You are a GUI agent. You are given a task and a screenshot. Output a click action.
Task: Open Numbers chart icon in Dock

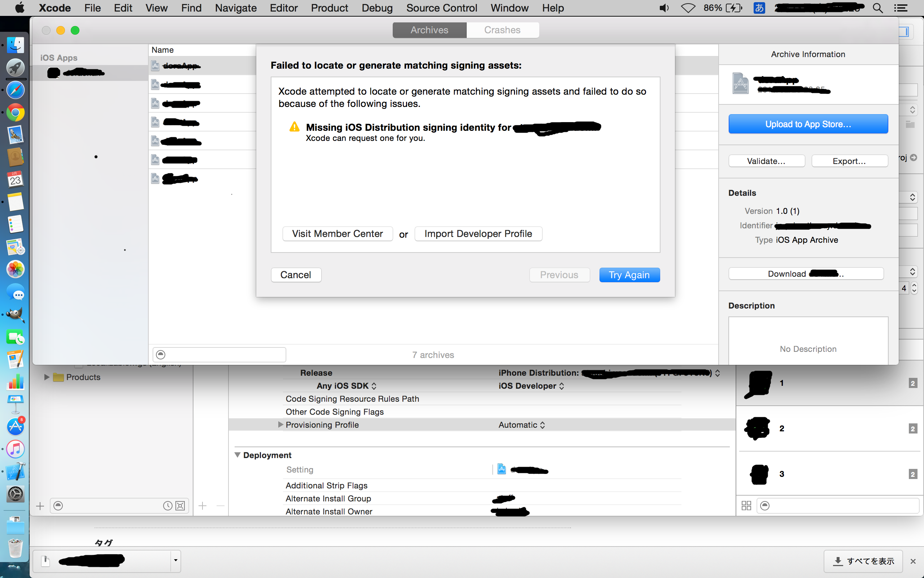click(x=16, y=382)
